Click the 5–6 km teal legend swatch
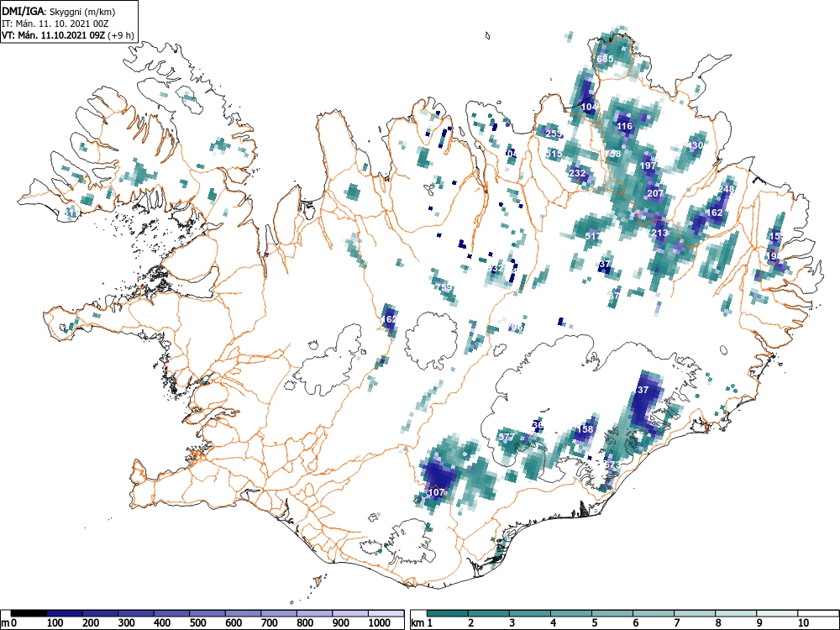This screenshot has height=630, width=840. click(612, 613)
